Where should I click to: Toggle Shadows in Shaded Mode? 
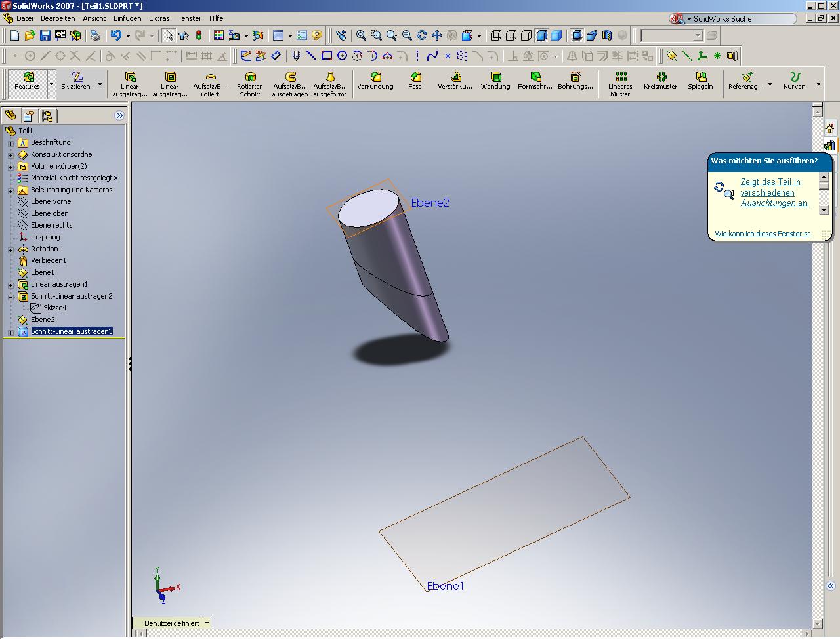[577, 35]
